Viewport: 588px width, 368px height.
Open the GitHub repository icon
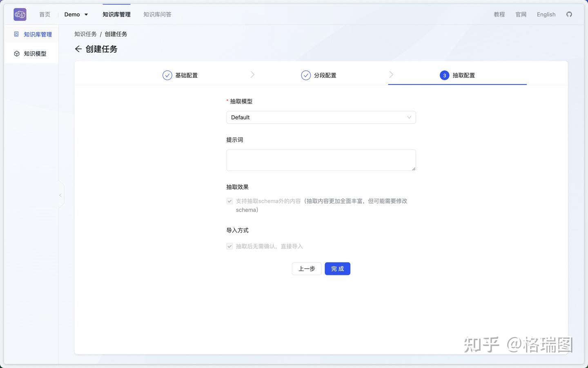click(x=569, y=14)
